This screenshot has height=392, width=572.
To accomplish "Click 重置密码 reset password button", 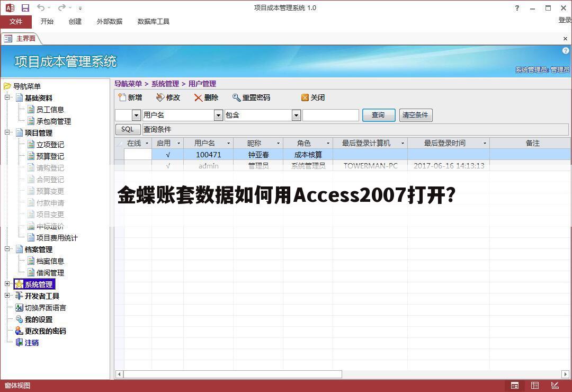I will pyautogui.click(x=251, y=97).
